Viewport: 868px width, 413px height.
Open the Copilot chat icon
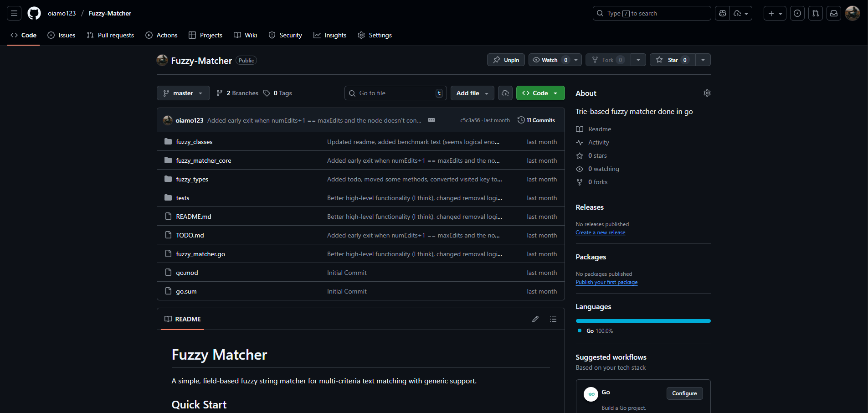722,13
